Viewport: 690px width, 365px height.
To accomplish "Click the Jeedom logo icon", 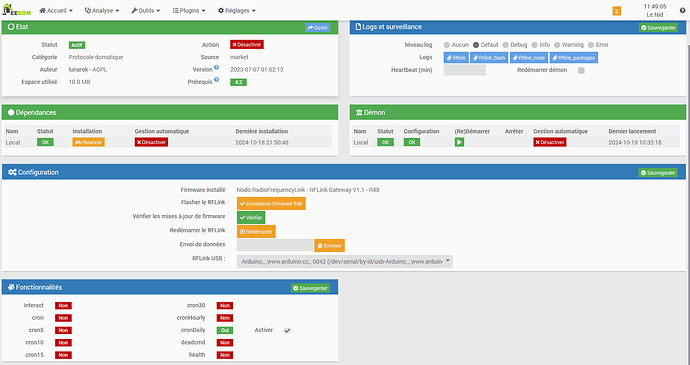I will pos(17,10).
